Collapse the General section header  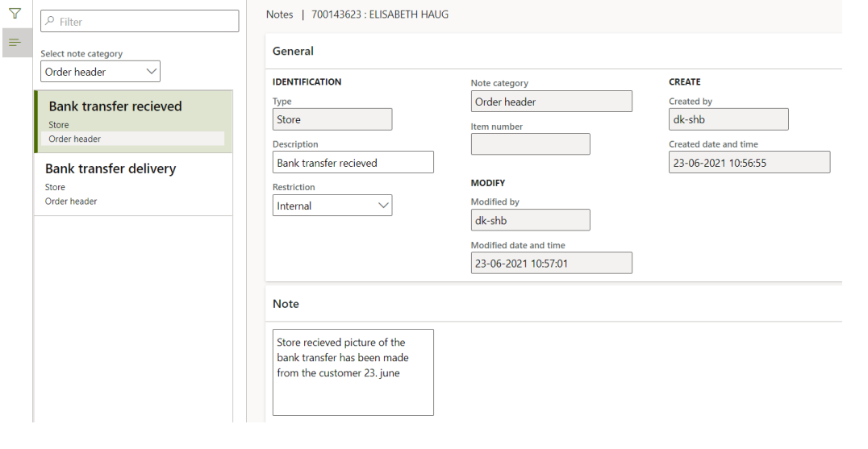point(294,51)
